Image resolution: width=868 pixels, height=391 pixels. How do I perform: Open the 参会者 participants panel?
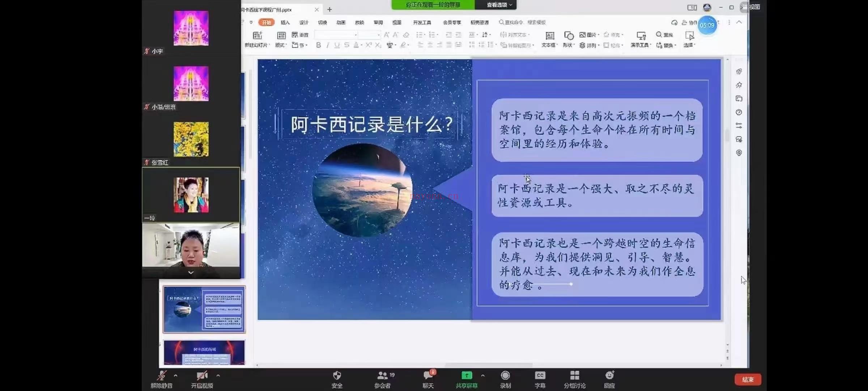(383, 379)
